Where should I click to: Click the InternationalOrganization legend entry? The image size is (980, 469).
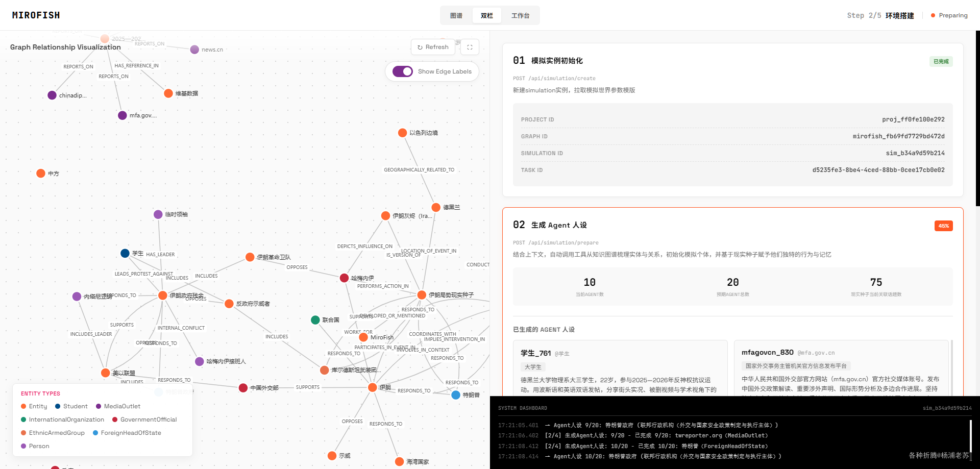[x=62, y=419]
